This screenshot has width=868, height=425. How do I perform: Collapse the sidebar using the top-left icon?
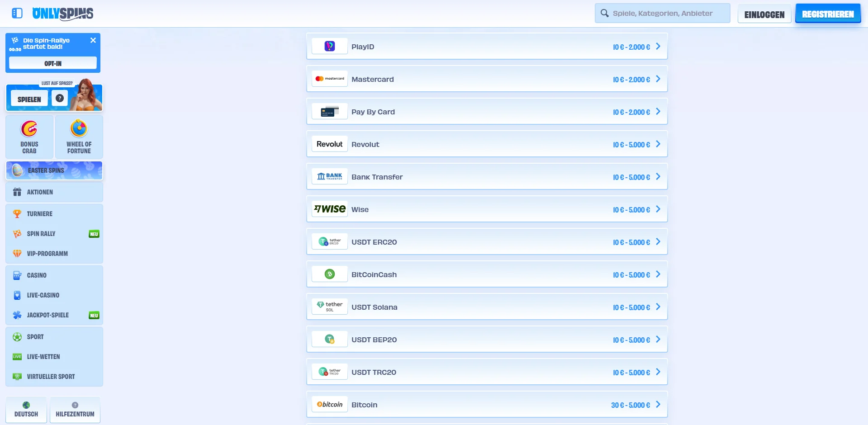[17, 13]
